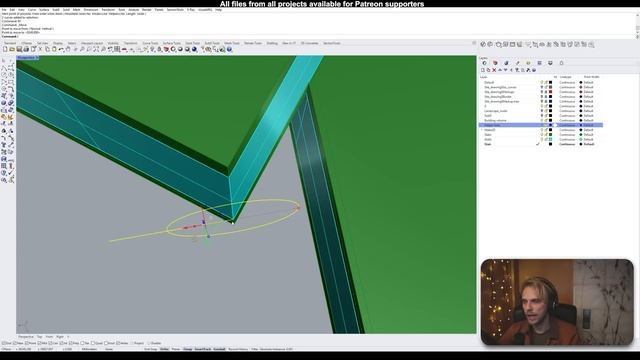640x360 pixels.
Task: Click the Help question mark toolbar icon
Action: pyautogui.click(x=229, y=49)
